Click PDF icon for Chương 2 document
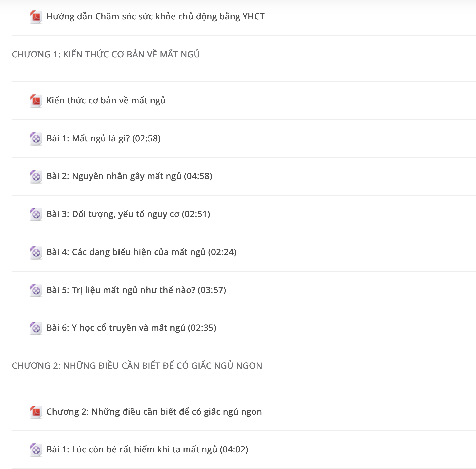 tap(36, 412)
